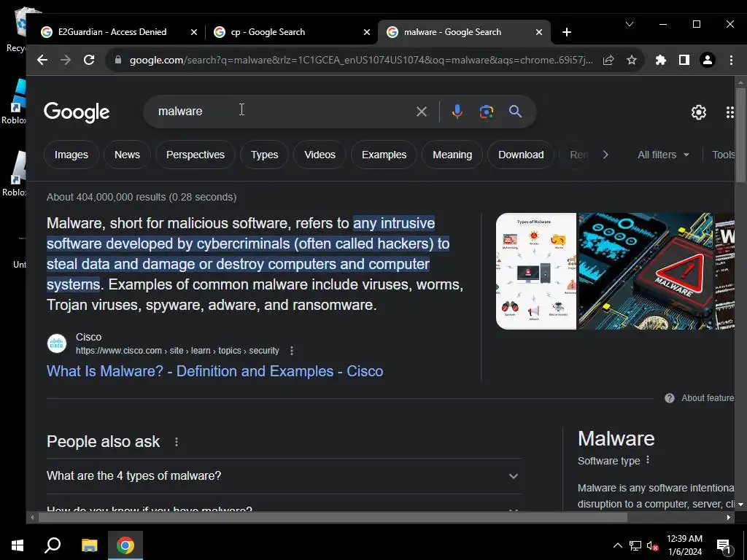747x560 pixels.
Task: Share this page via address bar icon
Action: 608,60
